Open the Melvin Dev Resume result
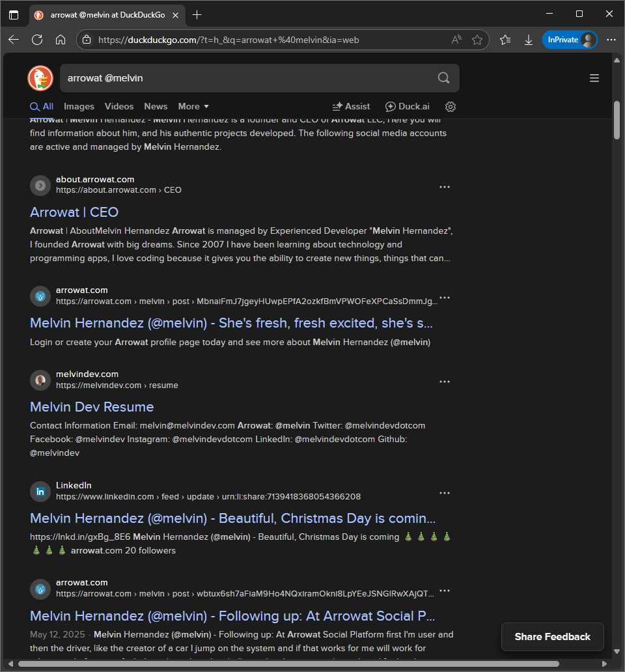625x672 pixels. pyautogui.click(x=92, y=407)
